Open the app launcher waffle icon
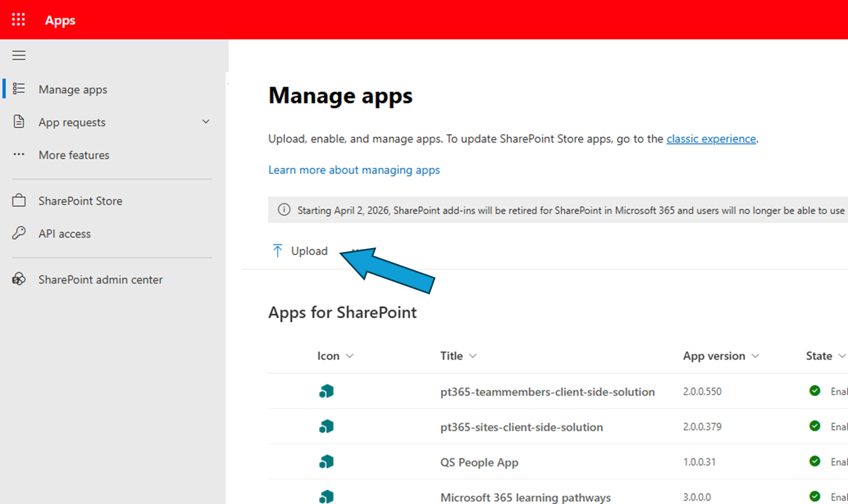The image size is (848, 504). coord(18,20)
